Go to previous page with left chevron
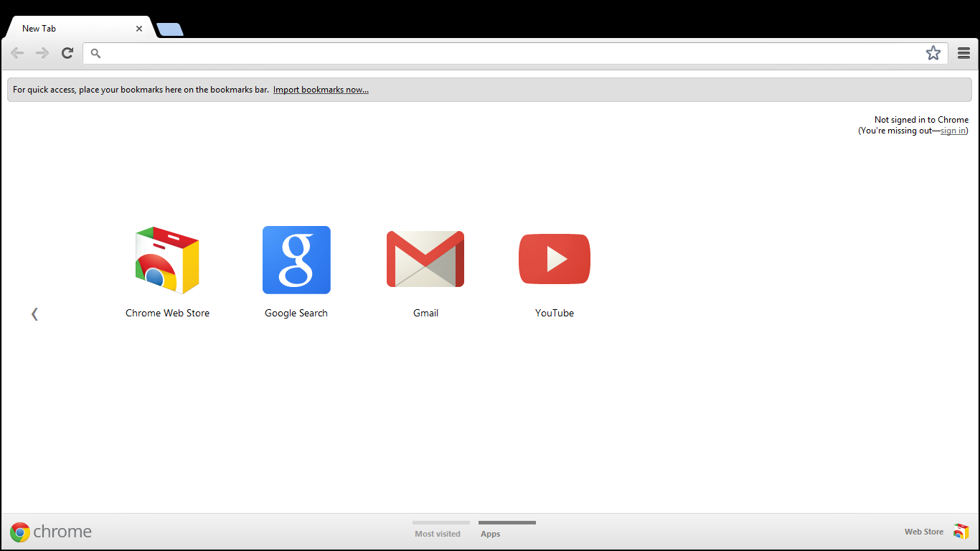 pos(34,314)
